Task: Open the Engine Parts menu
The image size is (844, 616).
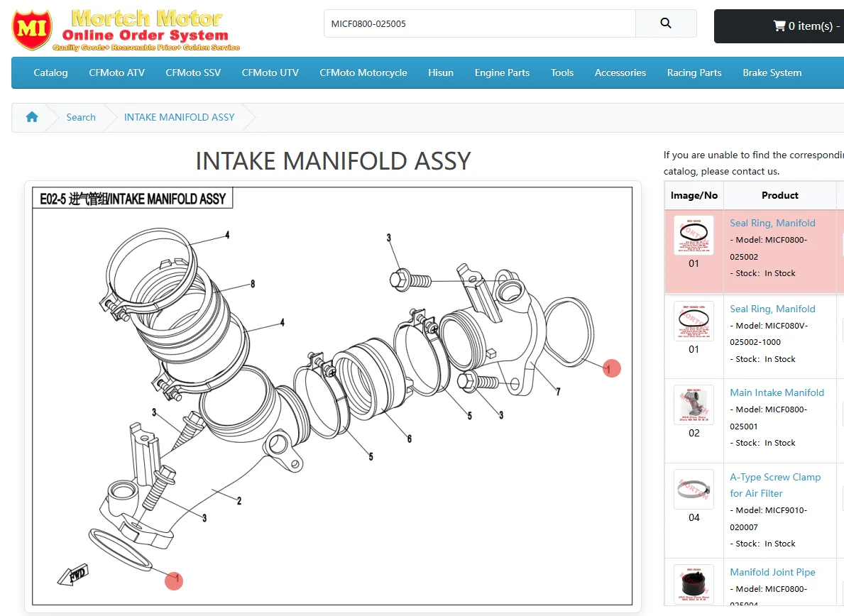Action: pyautogui.click(x=502, y=72)
